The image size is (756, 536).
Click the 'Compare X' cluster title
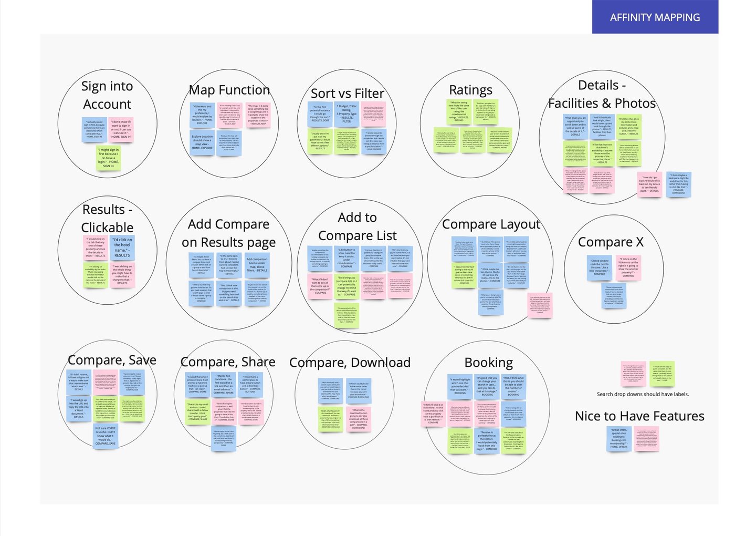(611, 242)
